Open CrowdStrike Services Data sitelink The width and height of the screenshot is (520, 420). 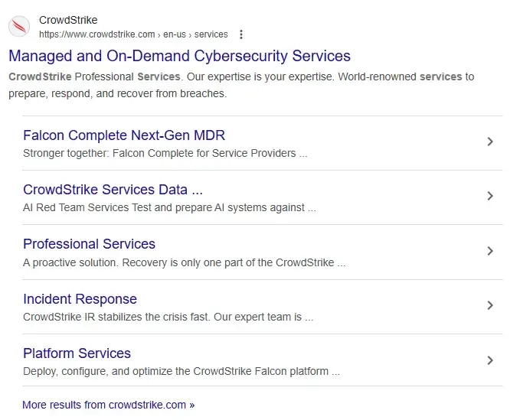[x=113, y=190]
